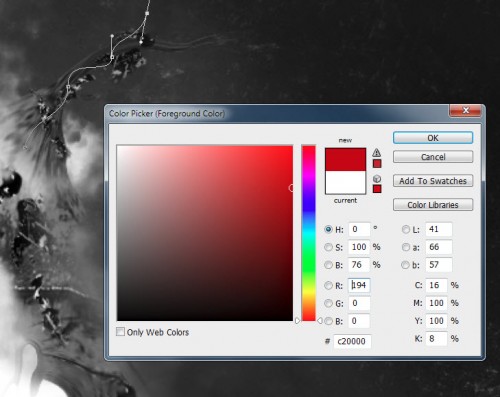The image size is (500, 397).
Task: Click the L value field showing 41
Action: click(439, 229)
